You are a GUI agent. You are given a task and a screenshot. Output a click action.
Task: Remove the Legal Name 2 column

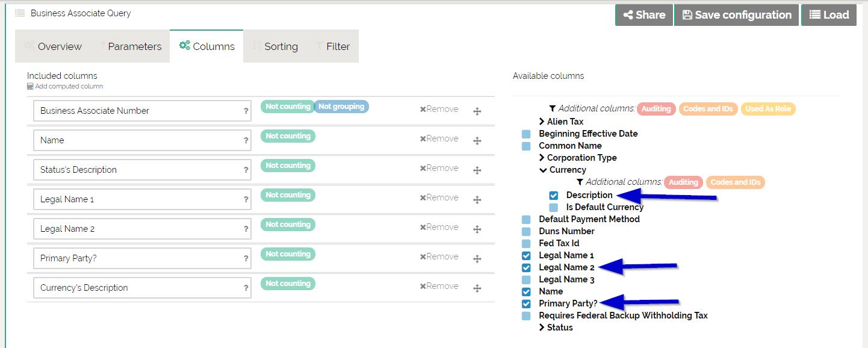point(439,227)
